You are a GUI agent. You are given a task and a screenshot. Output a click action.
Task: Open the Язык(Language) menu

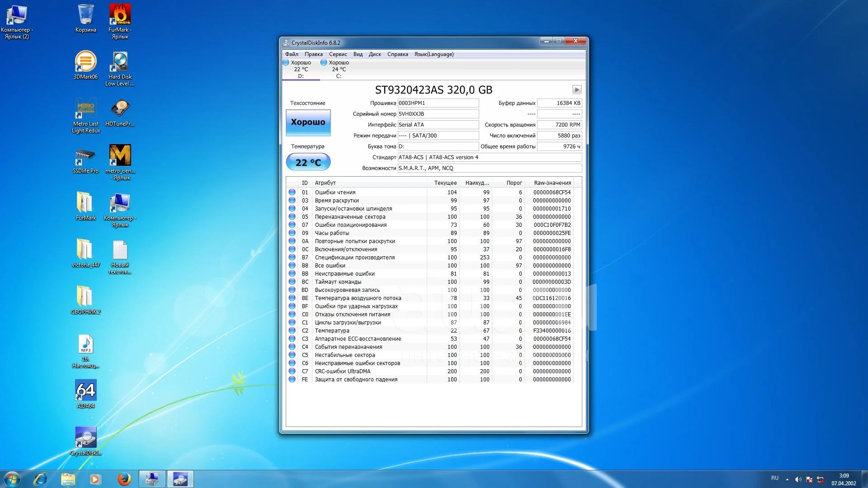[434, 54]
